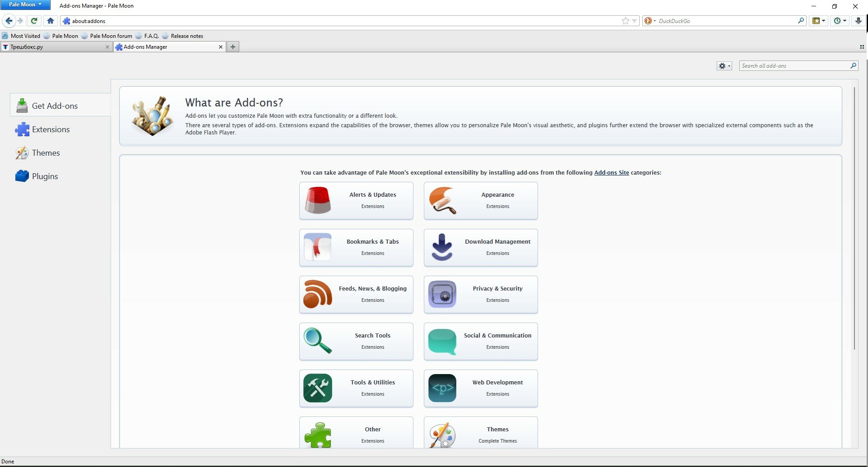
Task: Open the history clock dropdown button
Action: click(x=840, y=21)
